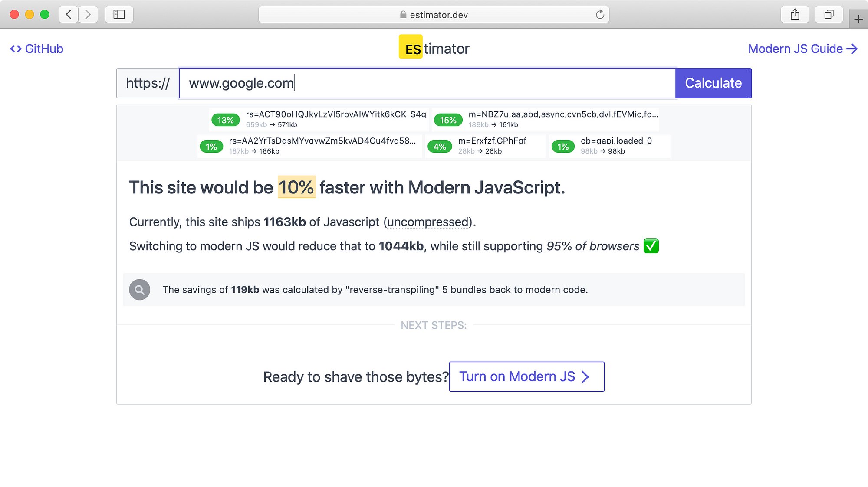868x487 pixels.
Task: Focus the www.google.com URL input field
Action: click(427, 83)
